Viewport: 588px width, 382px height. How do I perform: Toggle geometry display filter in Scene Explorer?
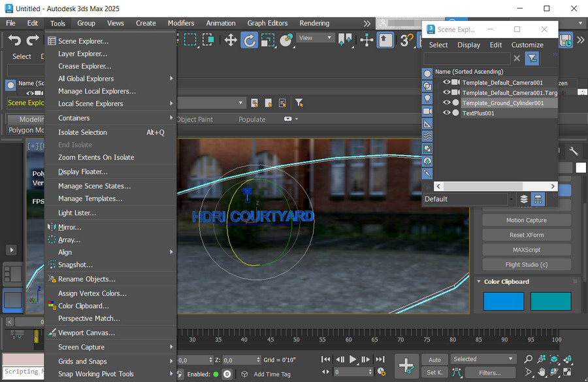(x=427, y=74)
